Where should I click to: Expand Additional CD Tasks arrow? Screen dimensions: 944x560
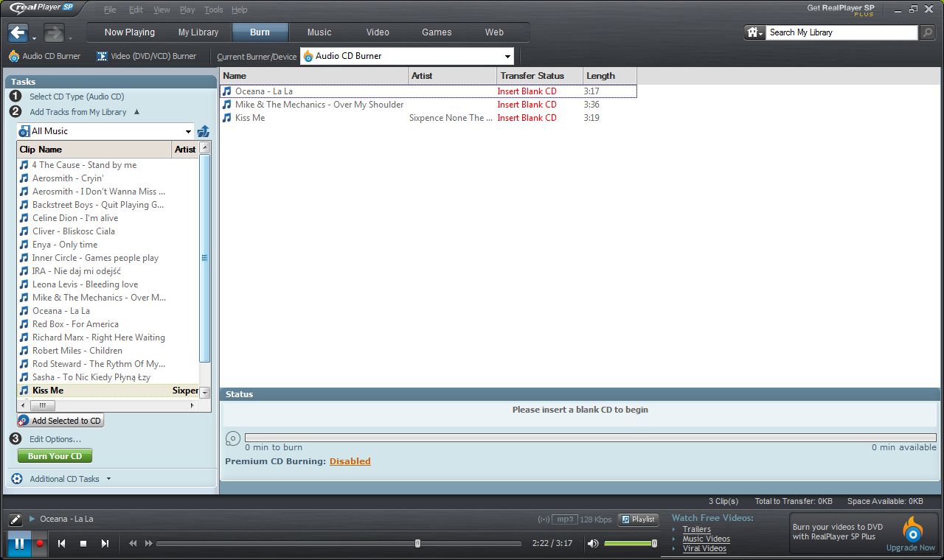(x=108, y=479)
